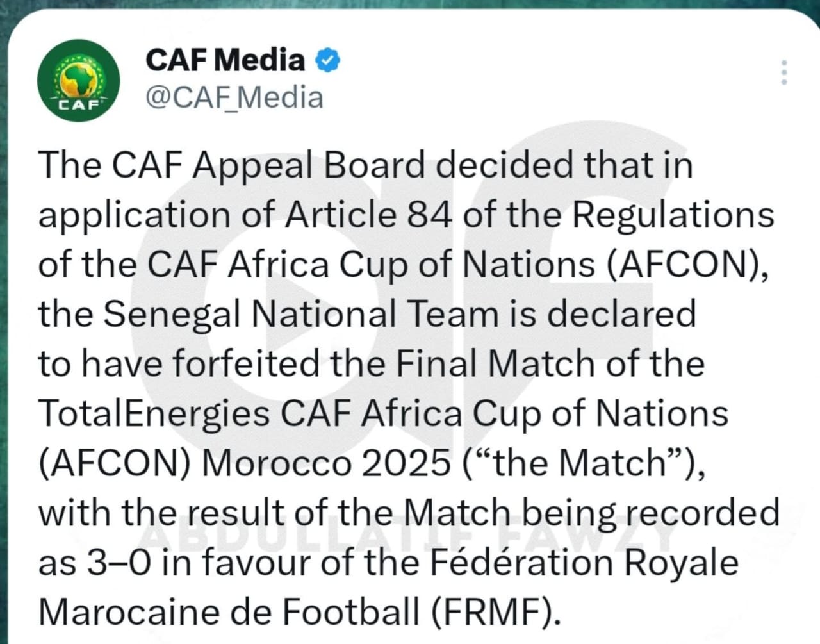Click the word "forfeited" in the tweet

point(247,364)
